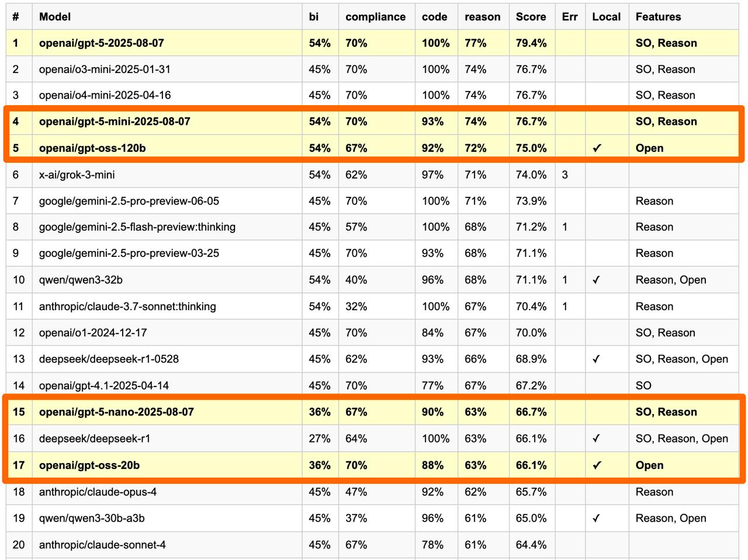Select openai/o3-mini-2025-01-31 model cell
Image resolution: width=748 pixels, height=560 pixels.
[x=167, y=69]
